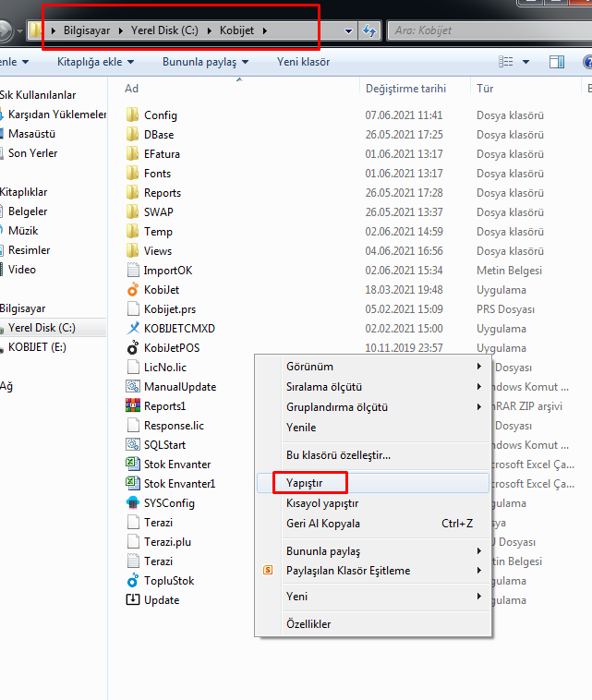Expand the Kitaplığa ekle dropdown

[x=130, y=62]
